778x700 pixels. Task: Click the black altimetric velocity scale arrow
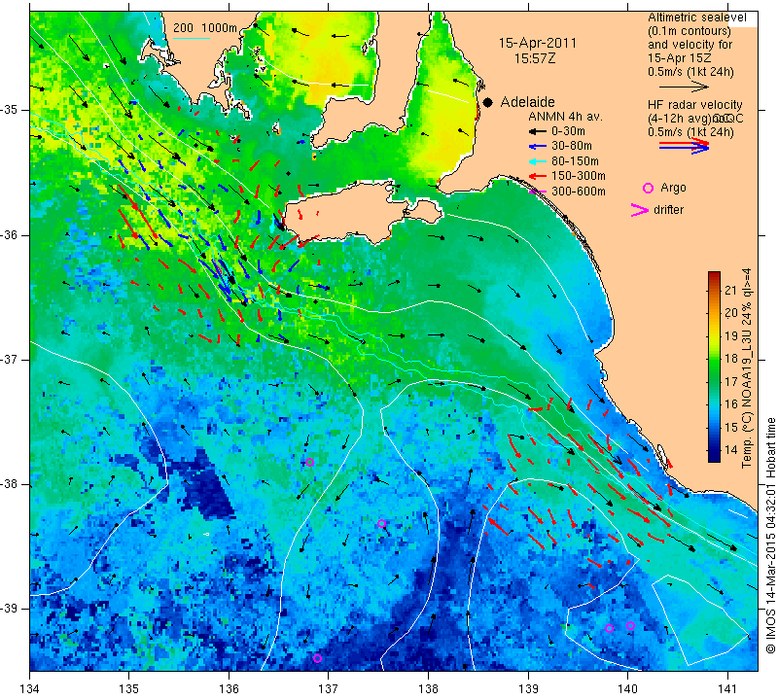point(684,87)
